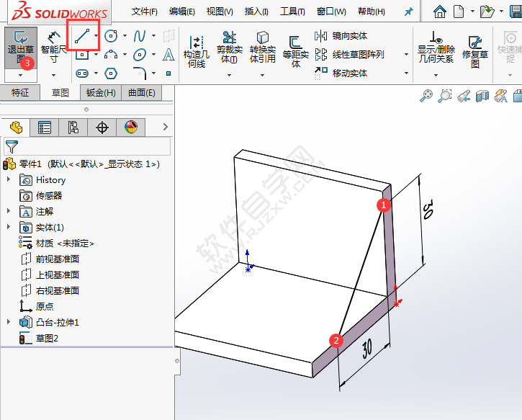Select the Spline sketch tool
Screen dimensions: 522x420
click(140, 36)
